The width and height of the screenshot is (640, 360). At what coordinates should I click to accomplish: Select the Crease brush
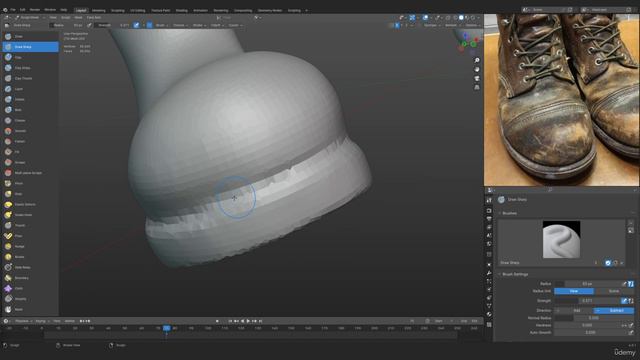[x=30, y=120]
